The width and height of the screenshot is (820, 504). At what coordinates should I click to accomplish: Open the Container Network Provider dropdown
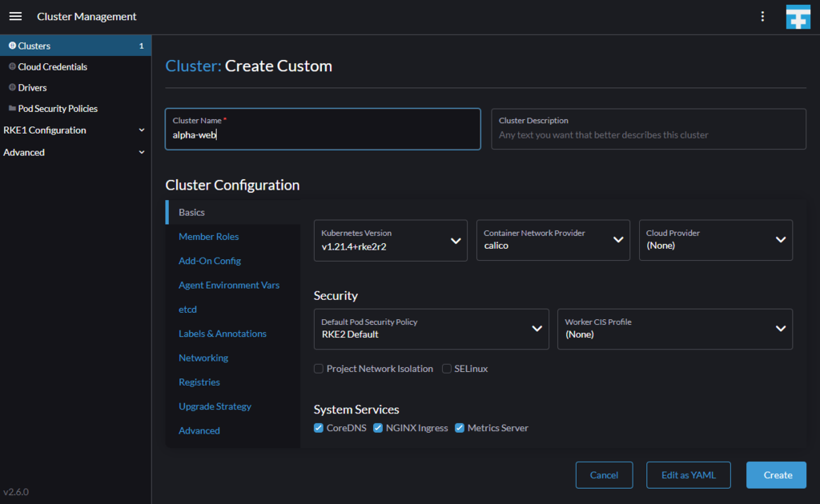coord(553,240)
